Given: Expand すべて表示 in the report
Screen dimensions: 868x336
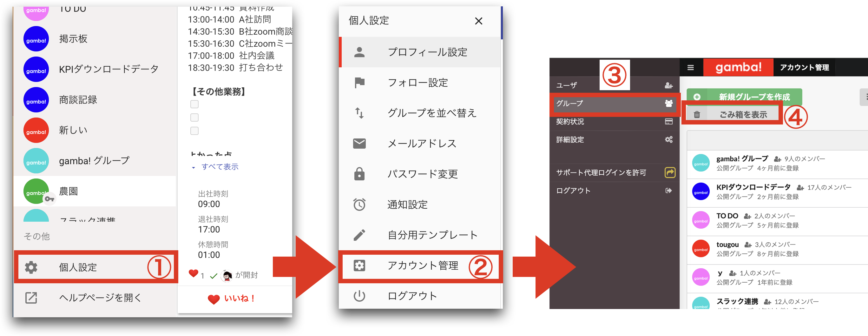Looking at the screenshot, I should 215,167.
